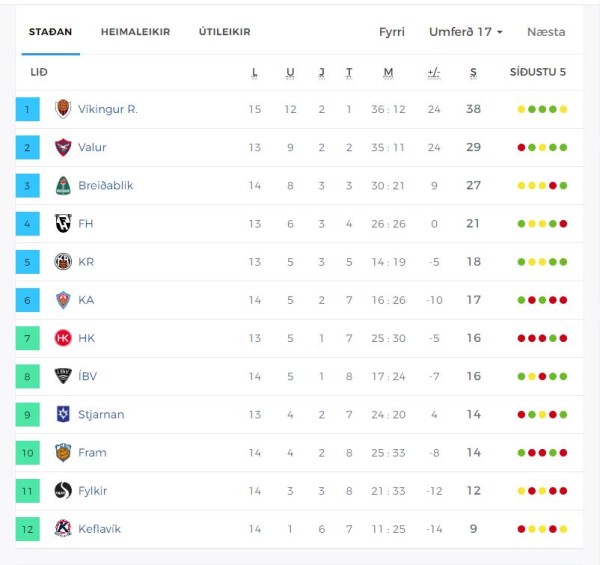The width and height of the screenshot is (600, 565).
Task: Go to next round with Næsta
Action: click(546, 32)
